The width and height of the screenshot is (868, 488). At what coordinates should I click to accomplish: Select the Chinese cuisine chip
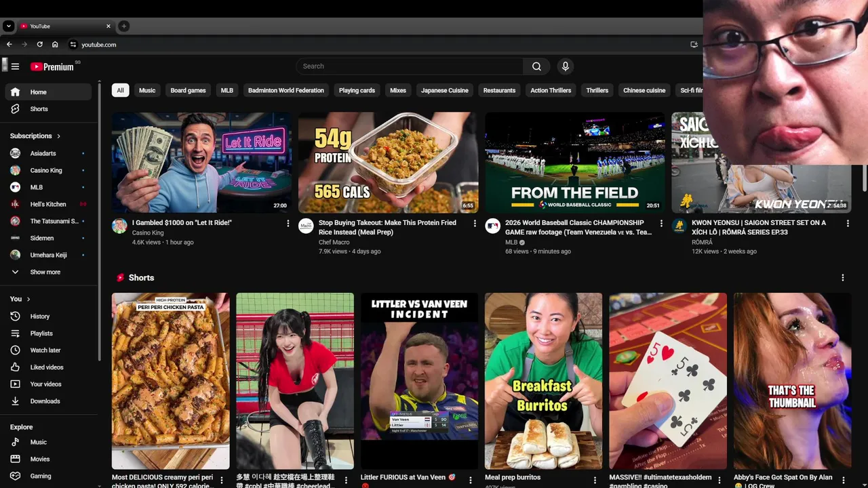point(644,90)
